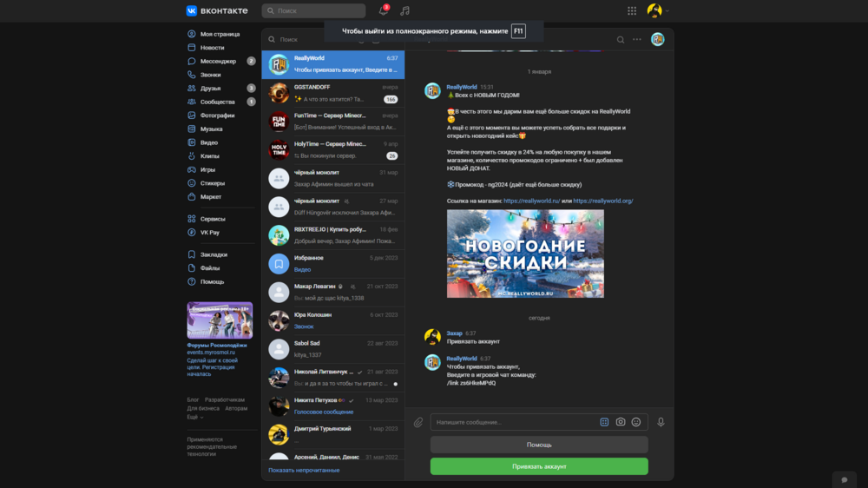Open Игры in sidebar
The image size is (868, 488).
[x=207, y=169]
